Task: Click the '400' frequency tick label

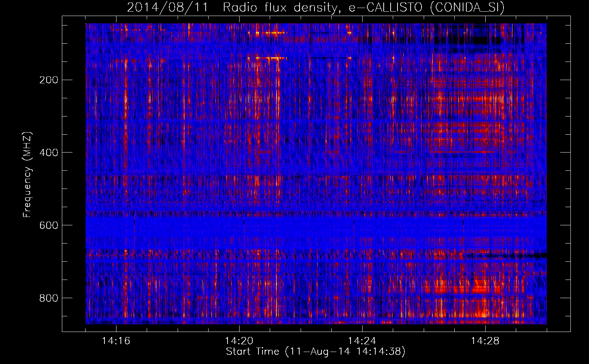Action: pyautogui.click(x=49, y=153)
